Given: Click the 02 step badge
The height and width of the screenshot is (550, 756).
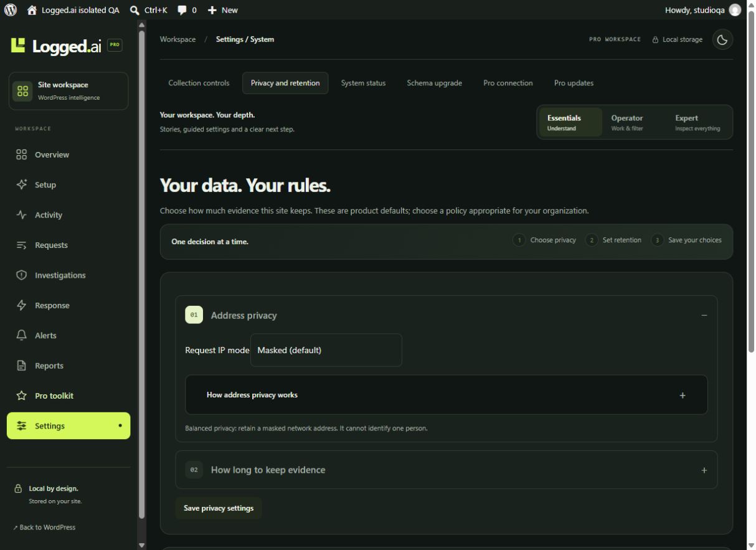Looking at the screenshot, I should coord(194,470).
